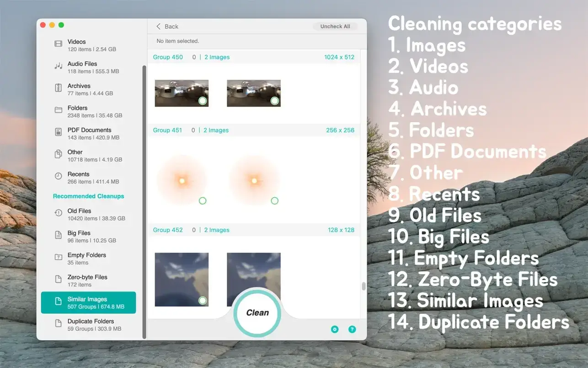Screen dimensions: 588x368
Task: Click the Empty Folders icon
Action: pyautogui.click(x=59, y=257)
